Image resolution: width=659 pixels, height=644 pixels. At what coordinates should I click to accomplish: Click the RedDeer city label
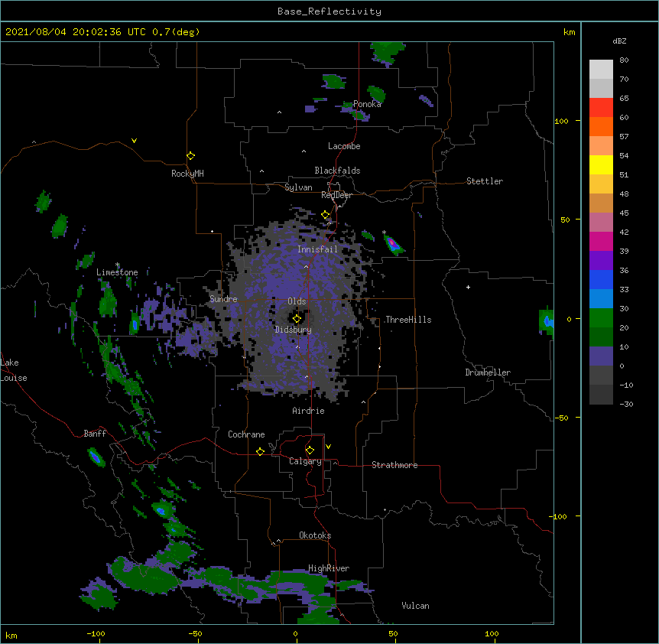click(336, 195)
